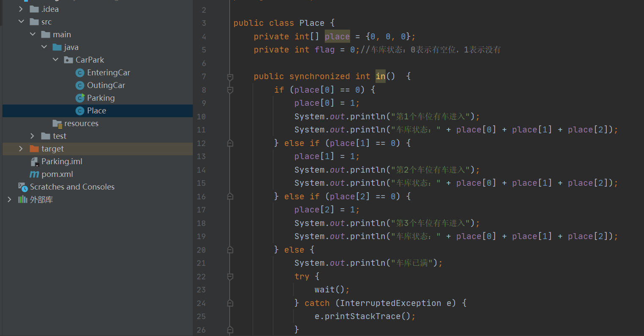Click the EnteringCar class icon
The image size is (644, 336).
[x=80, y=72]
